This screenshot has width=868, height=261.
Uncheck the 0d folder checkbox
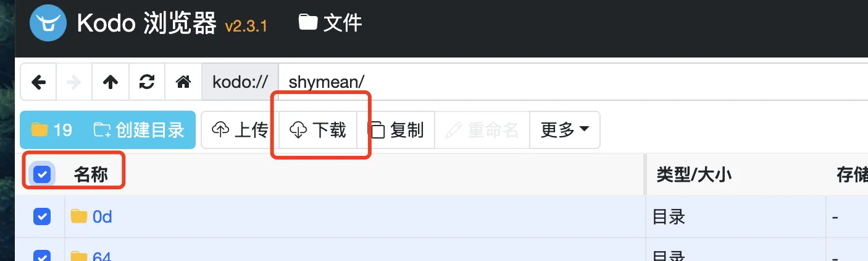pos(42,216)
